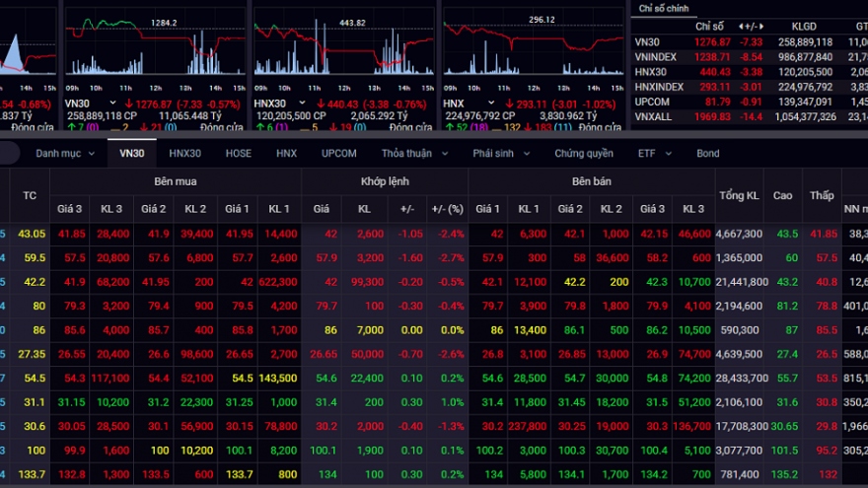
Task: Click the Khớp lệnh header
Action: point(385,181)
